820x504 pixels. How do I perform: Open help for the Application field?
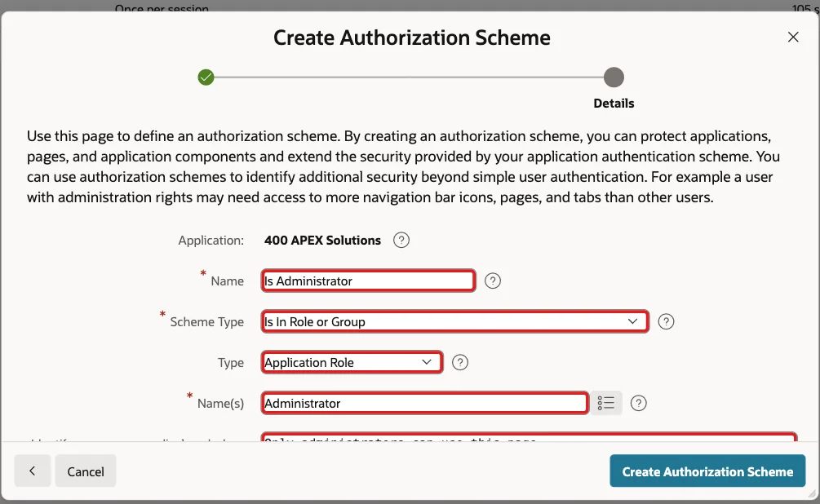[401, 241]
